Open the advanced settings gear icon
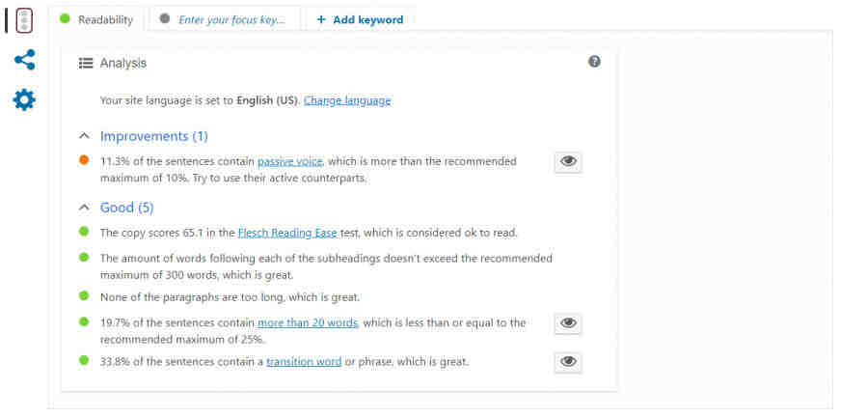Viewport: 868px width, 418px height. (x=24, y=99)
